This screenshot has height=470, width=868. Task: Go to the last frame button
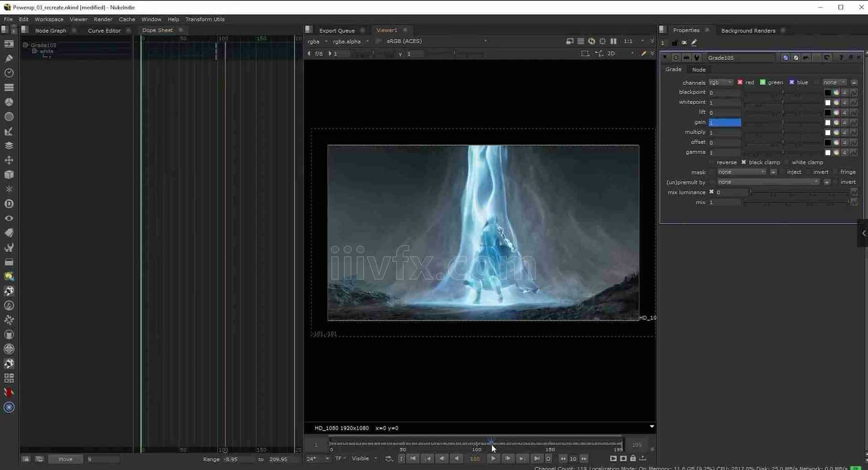point(536,459)
